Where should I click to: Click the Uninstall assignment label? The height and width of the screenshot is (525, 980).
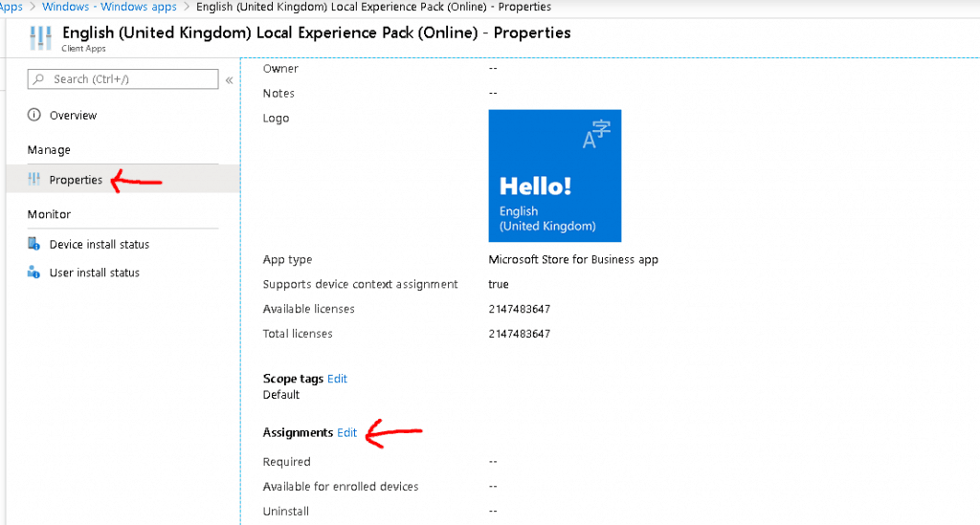click(285, 512)
